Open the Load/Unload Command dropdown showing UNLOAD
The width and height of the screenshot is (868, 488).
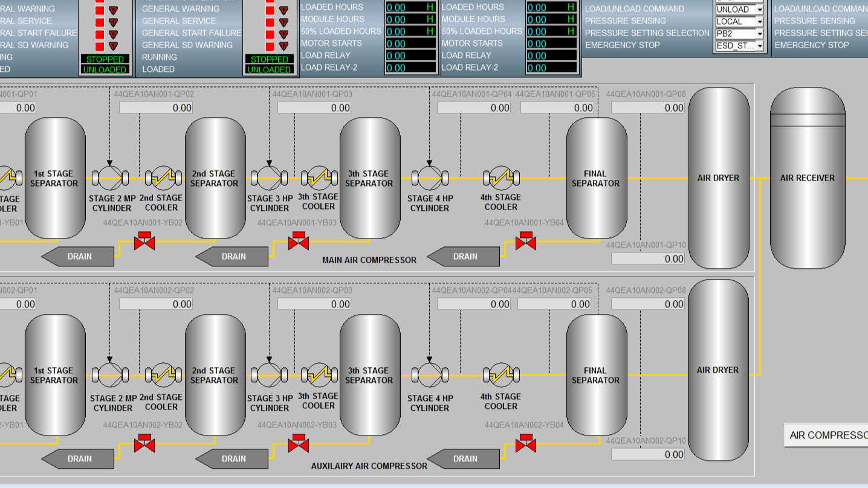[x=759, y=10]
